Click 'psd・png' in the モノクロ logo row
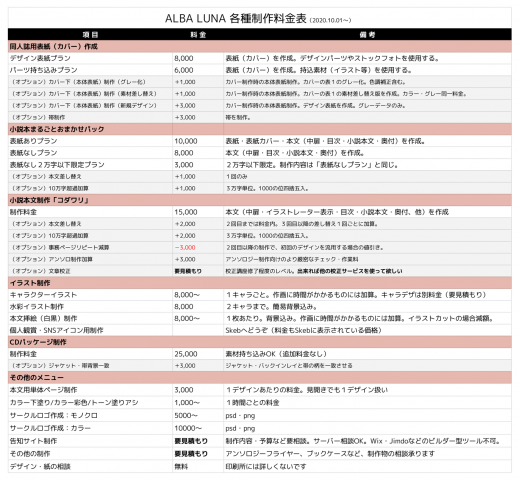 (240, 416)
